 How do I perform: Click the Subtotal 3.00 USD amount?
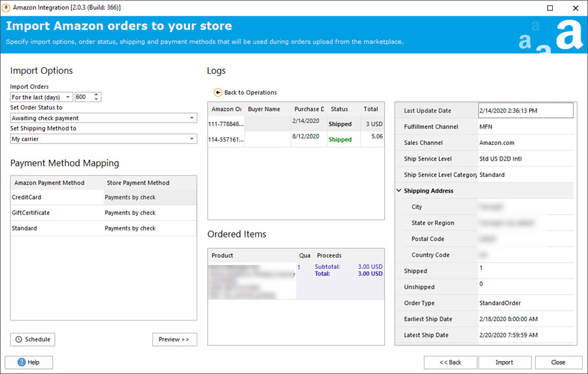point(370,267)
